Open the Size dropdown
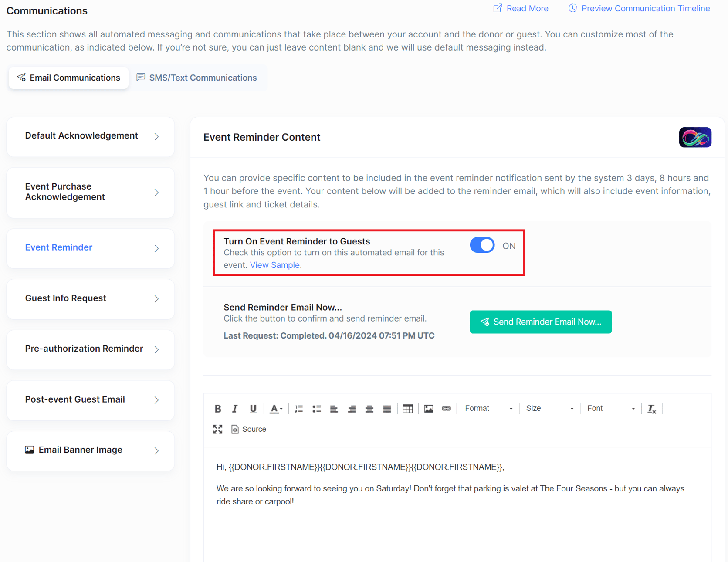This screenshot has width=728, height=562. coord(549,409)
